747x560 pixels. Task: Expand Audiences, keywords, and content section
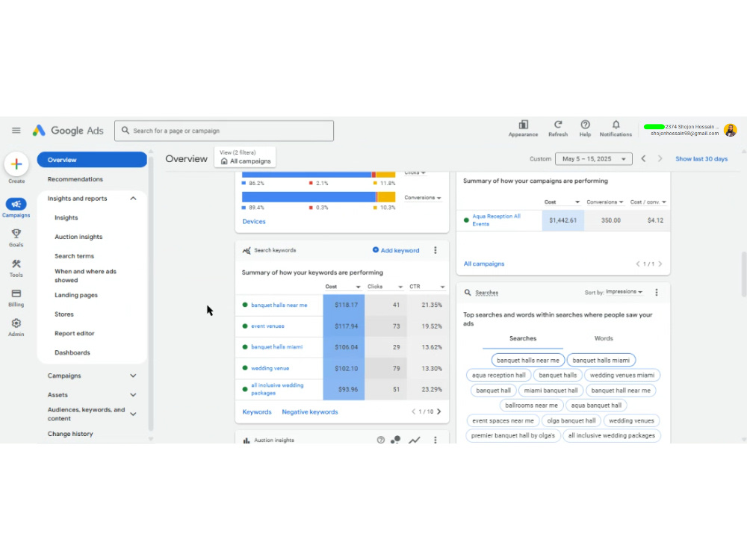(x=134, y=414)
